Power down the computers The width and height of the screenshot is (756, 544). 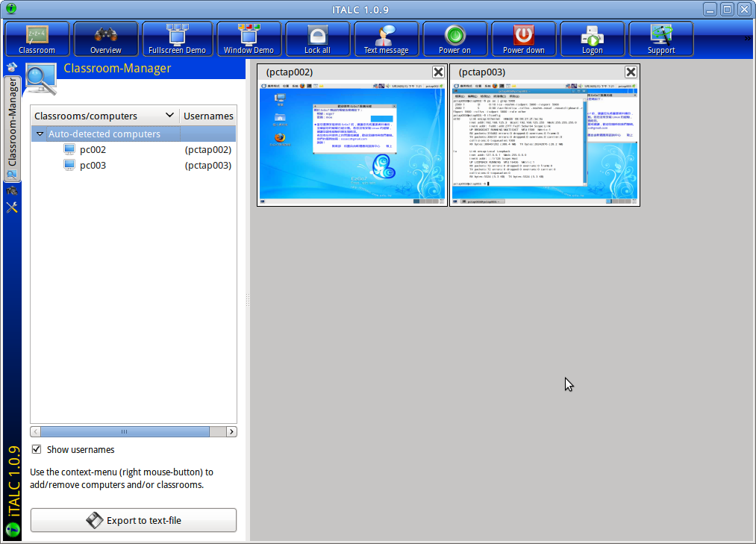tap(524, 39)
